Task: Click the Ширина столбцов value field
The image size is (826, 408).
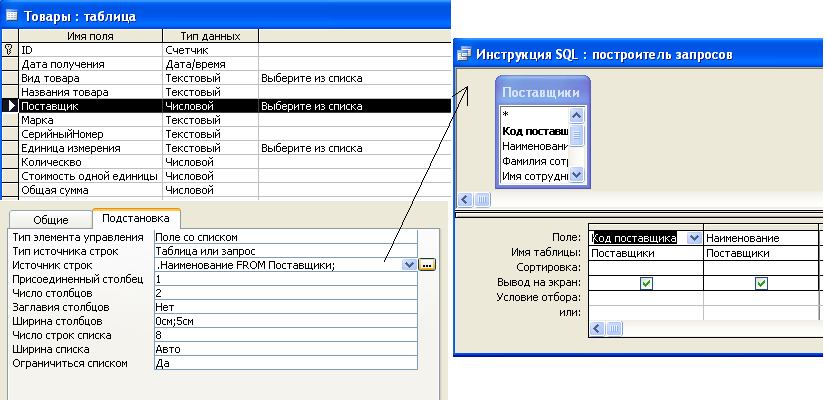Action: [286, 321]
